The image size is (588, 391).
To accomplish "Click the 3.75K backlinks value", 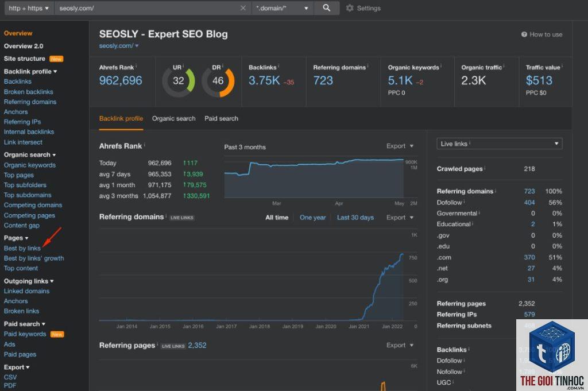I will pos(264,80).
